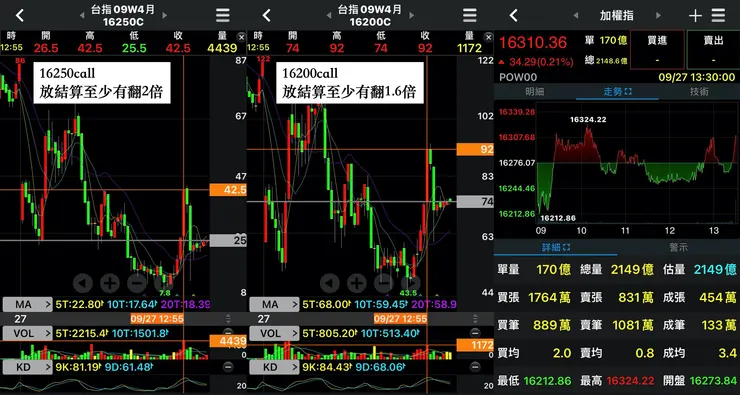
Task: Close the OHLC info bar on the 16250C chart
Action: click(x=241, y=36)
